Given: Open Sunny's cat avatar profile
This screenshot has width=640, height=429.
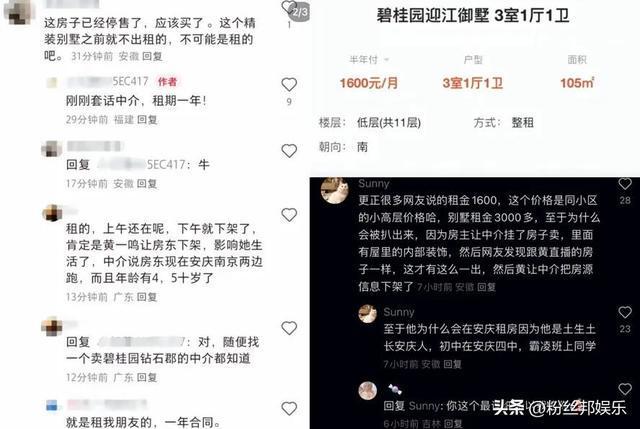Looking at the screenshot, I should [x=335, y=190].
